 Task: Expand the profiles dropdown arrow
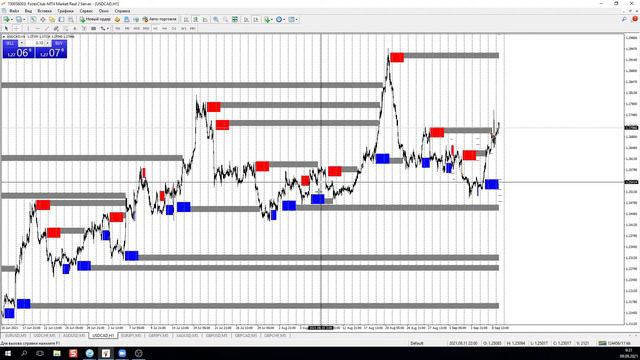24,19
